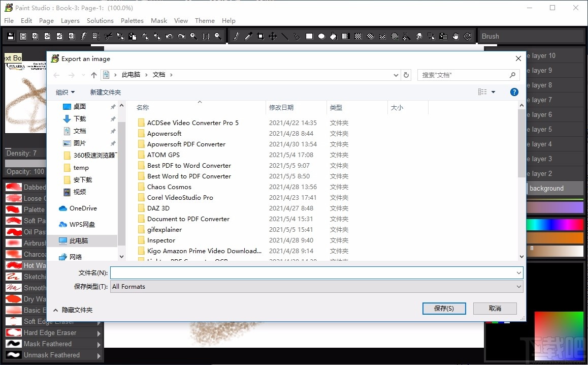
Task: Click the save disk icon in toolbar
Action: 11,37
